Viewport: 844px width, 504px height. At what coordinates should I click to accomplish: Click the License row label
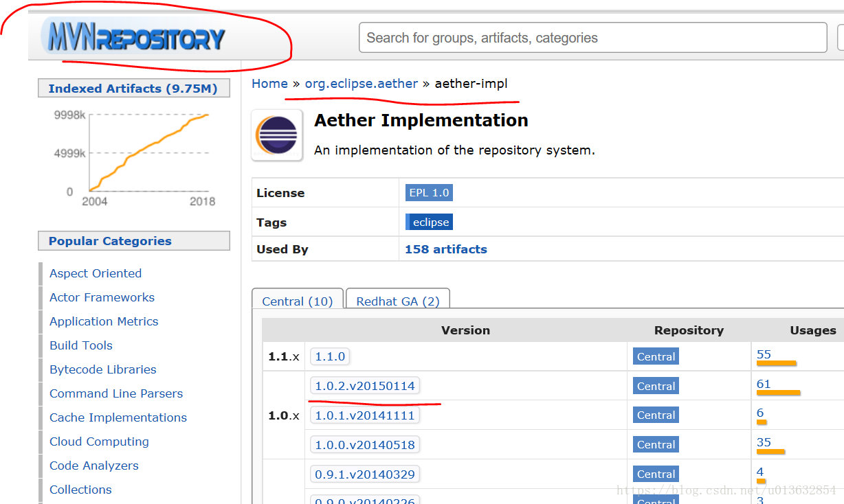click(280, 193)
